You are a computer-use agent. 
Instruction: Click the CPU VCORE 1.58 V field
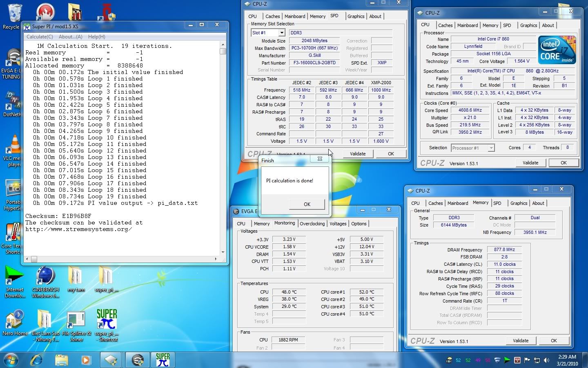289,247
